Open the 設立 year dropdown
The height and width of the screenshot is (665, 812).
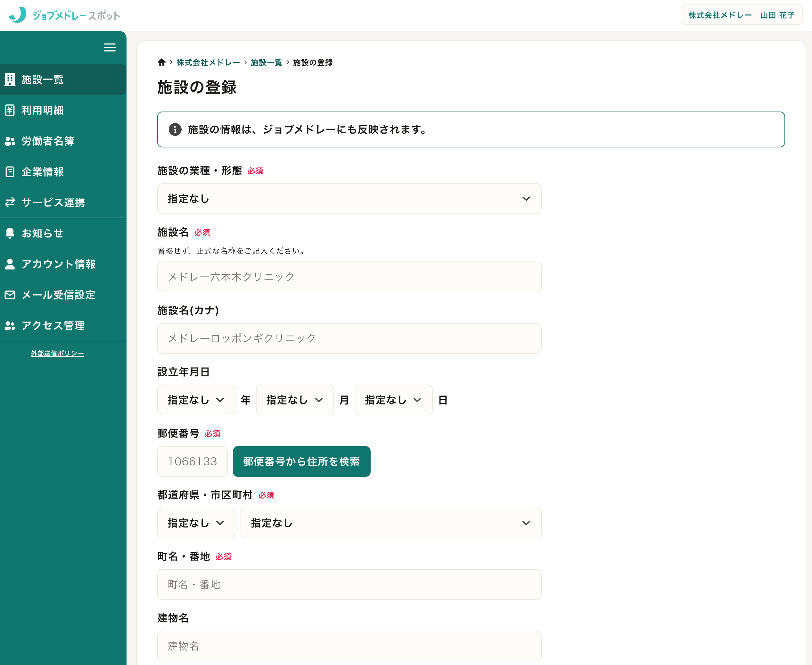[196, 400]
